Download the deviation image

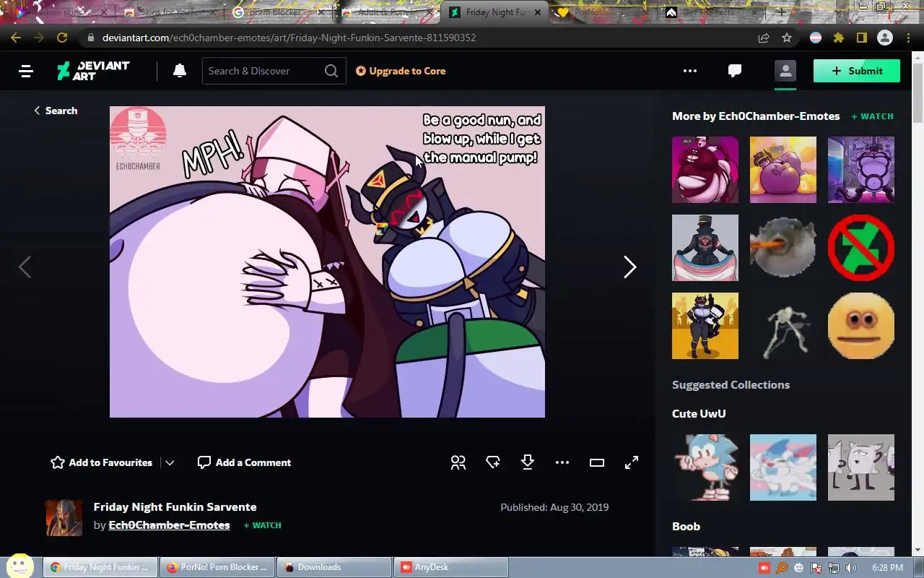pyautogui.click(x=528, y=462)
